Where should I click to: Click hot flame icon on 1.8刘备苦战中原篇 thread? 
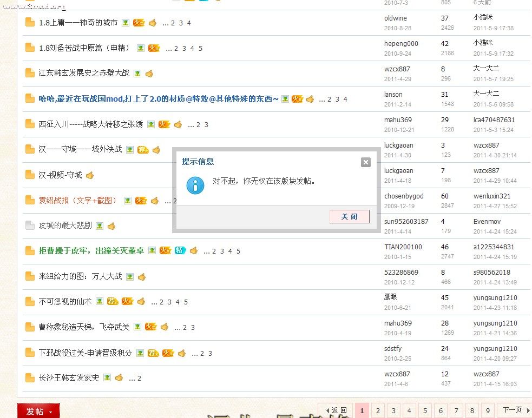click(x=154, y=48)
